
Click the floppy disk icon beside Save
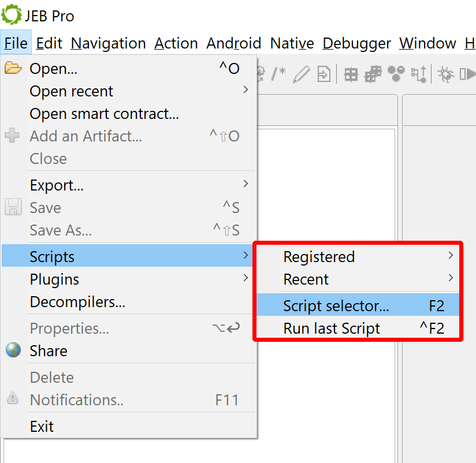click(13, 207)
